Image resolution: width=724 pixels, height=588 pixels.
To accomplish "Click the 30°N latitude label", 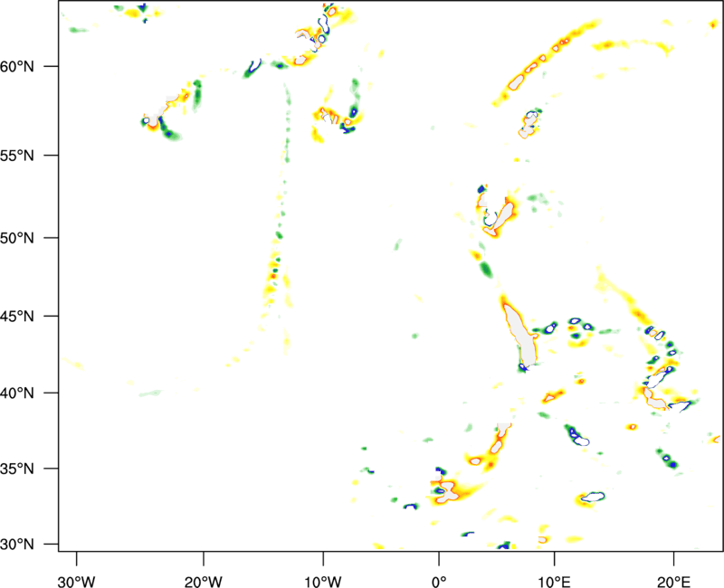I will click(17, 545).
